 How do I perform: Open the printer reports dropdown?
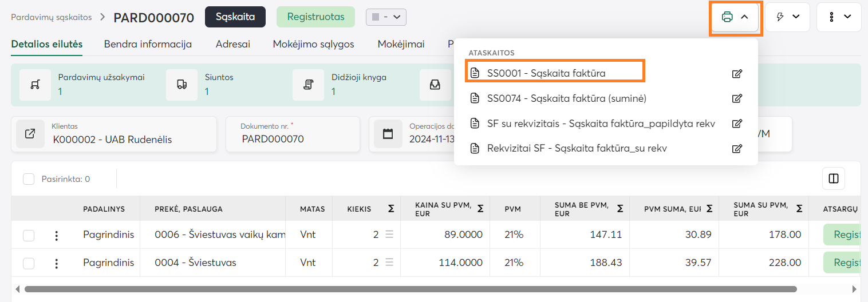coord(735,17)
